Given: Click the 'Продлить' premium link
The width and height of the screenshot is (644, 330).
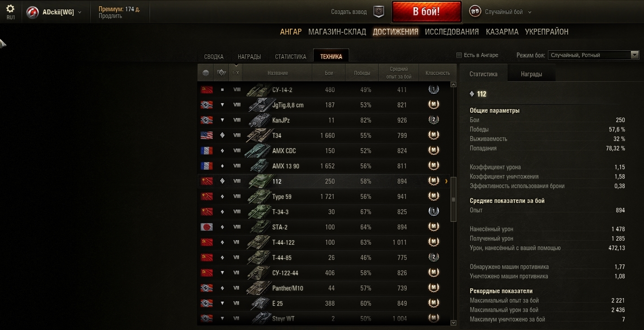Looking at the screenshot, I should pos(110,16).
